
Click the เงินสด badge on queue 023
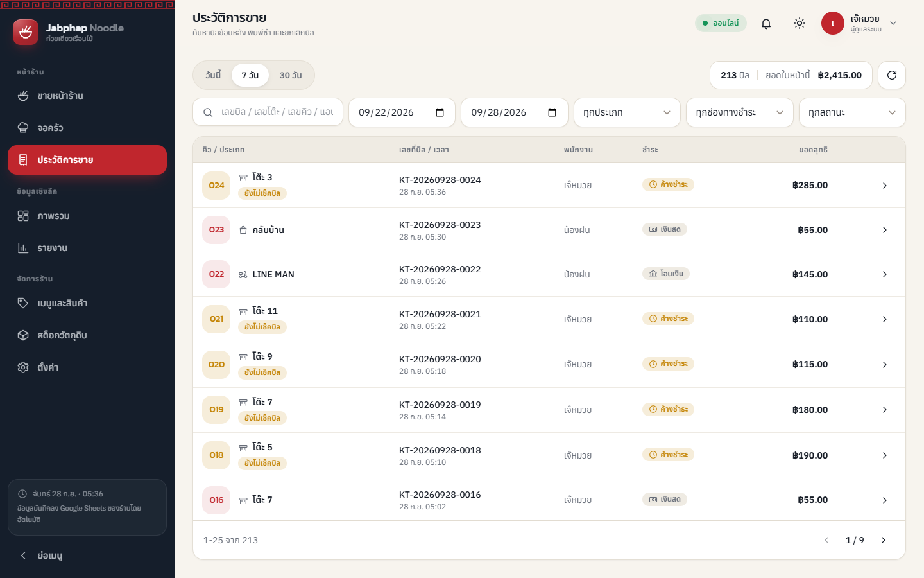pyautogui.click(x=665, y=229)
